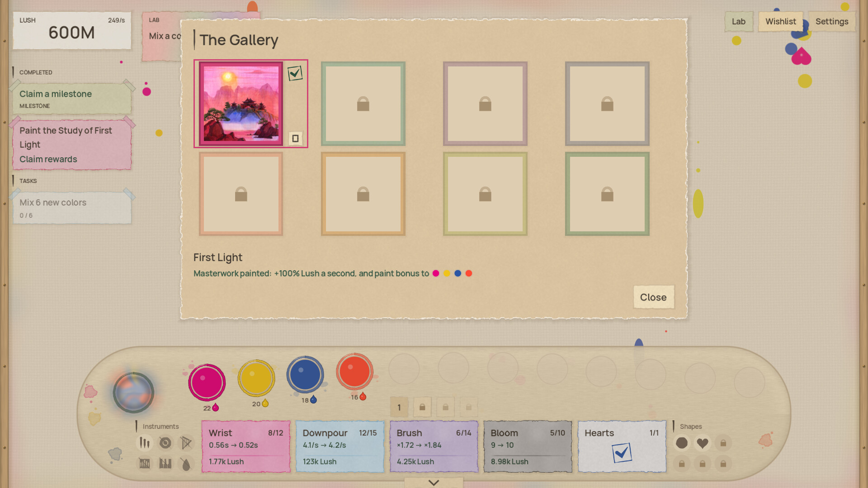Select palette page 1 tab
Viewport: 868px width, 488px height.
[399, 407]
